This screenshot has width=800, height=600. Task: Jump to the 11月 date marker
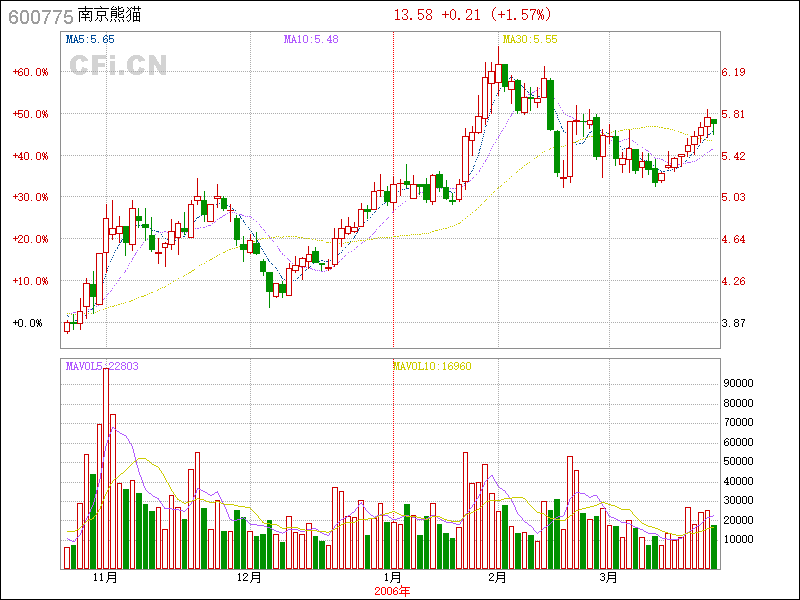(x=105, y=578)
